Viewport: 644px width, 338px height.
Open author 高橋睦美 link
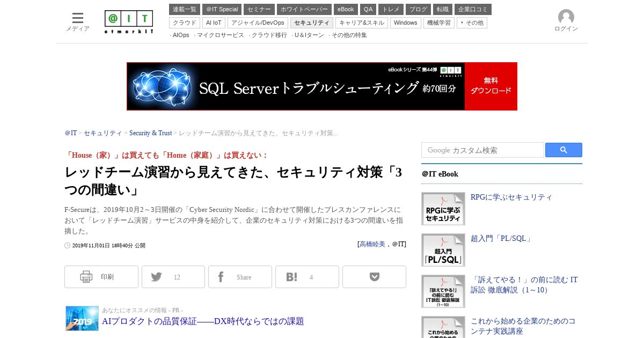372,244
